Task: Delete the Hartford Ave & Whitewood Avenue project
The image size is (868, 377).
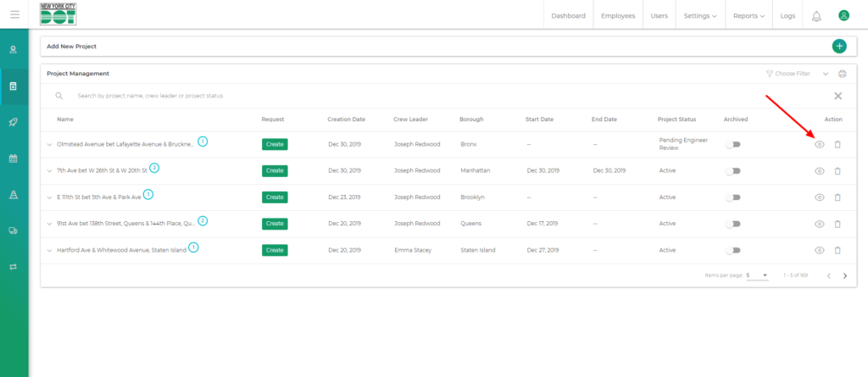Action: click(x=837, y=251)
